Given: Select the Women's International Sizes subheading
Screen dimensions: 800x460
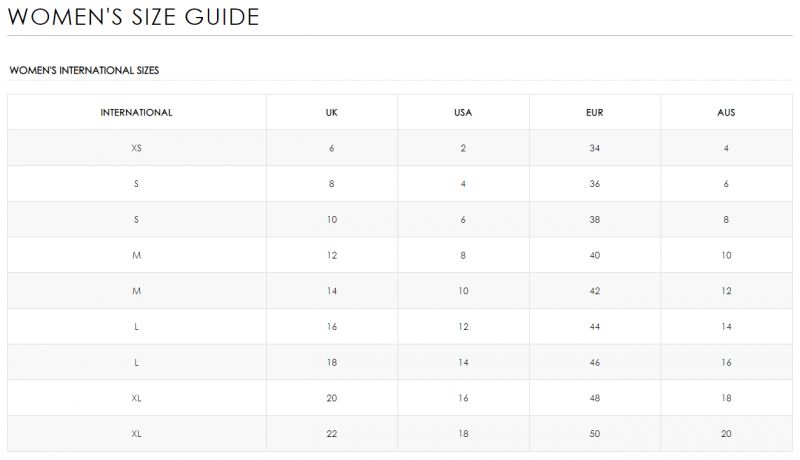Looking at the screenshot, I should (x=84, y=70).
